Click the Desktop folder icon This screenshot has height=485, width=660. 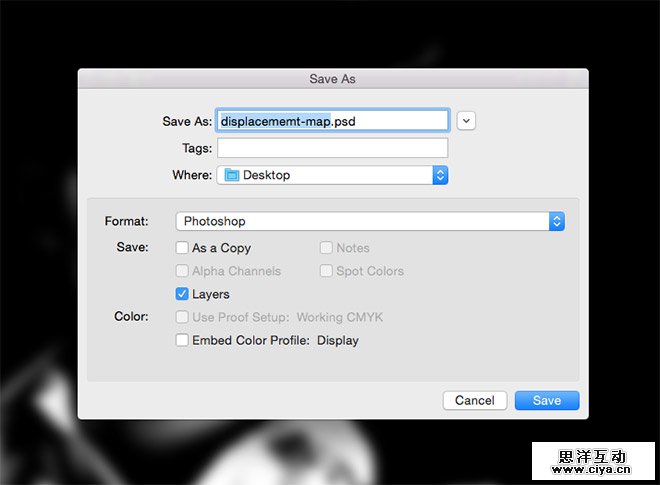[232, 175]
